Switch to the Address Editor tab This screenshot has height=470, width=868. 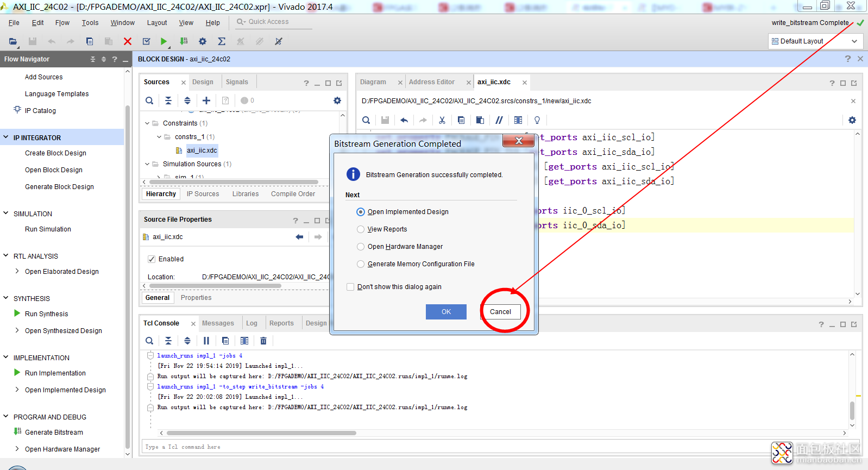click(x=432, y=82)
